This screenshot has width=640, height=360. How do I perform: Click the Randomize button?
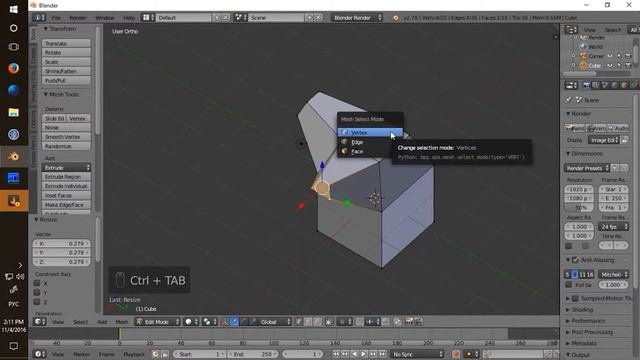click(x=66, y=146)
